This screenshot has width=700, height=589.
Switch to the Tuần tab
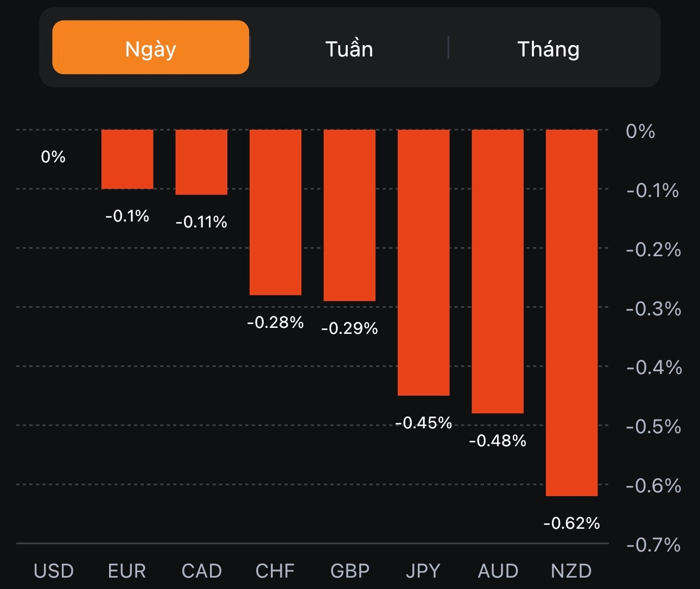pos(349,49)
